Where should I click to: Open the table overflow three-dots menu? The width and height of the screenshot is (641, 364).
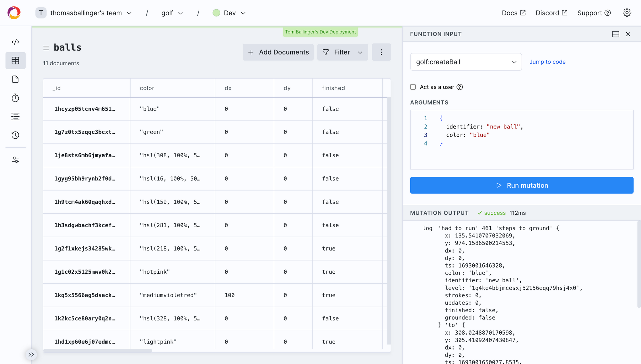[x=381, y=52]
